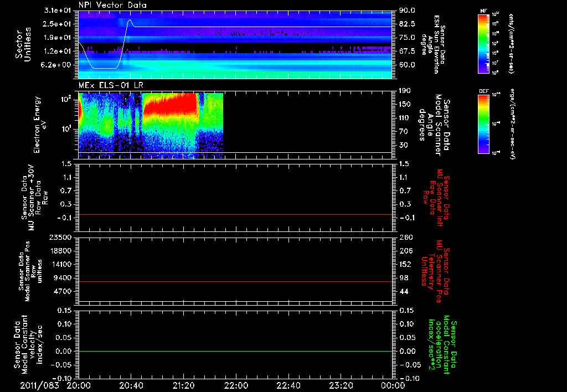Click the 206 telemetry tick label

click(405, 251)
